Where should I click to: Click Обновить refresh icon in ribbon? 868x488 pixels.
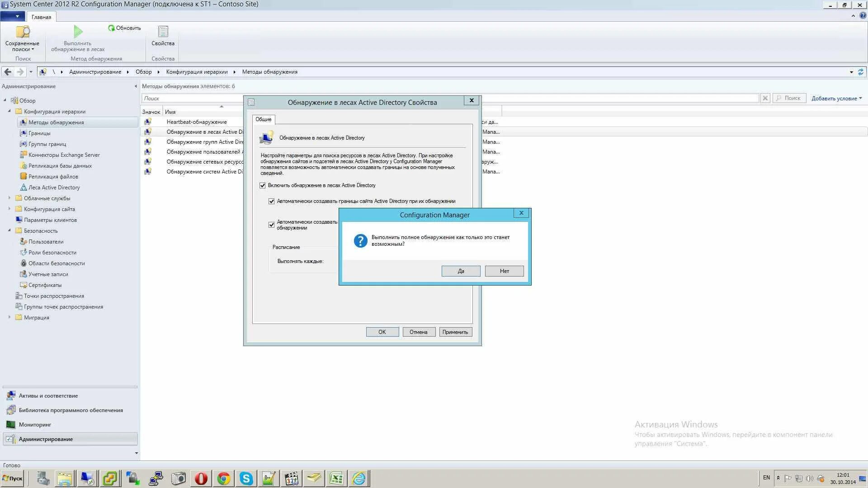click(x=111, y=28)
